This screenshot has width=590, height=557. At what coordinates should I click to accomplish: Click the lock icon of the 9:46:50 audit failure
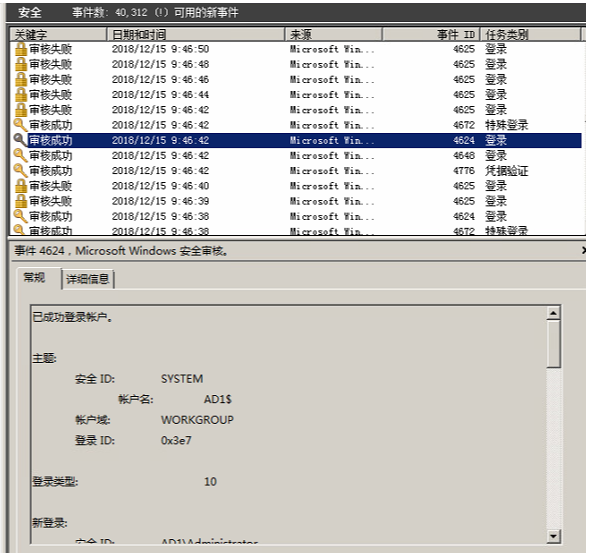click(21, 49)
